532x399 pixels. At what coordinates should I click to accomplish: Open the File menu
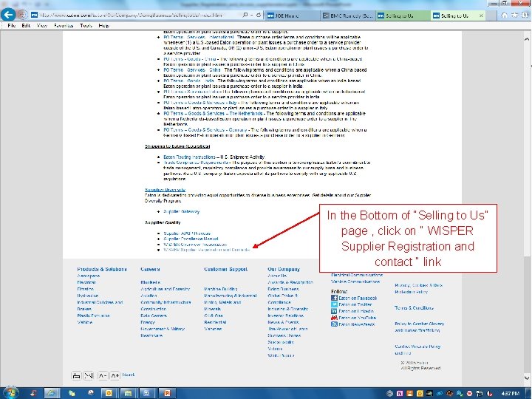12,26
